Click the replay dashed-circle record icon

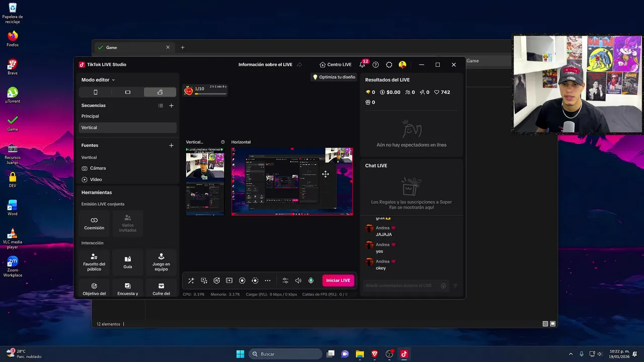pos(255,281)
